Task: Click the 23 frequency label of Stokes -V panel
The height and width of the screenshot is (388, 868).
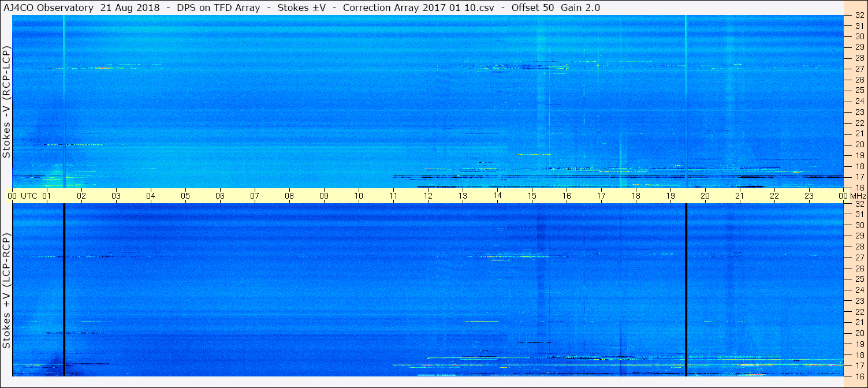Action: (859, 112)
